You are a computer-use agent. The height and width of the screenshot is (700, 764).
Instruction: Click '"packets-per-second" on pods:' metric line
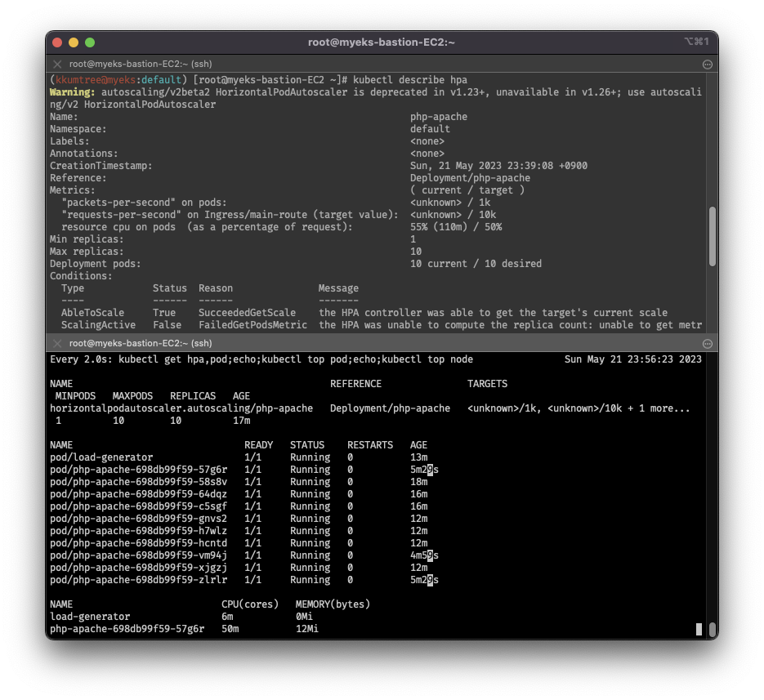coord(144,202)
